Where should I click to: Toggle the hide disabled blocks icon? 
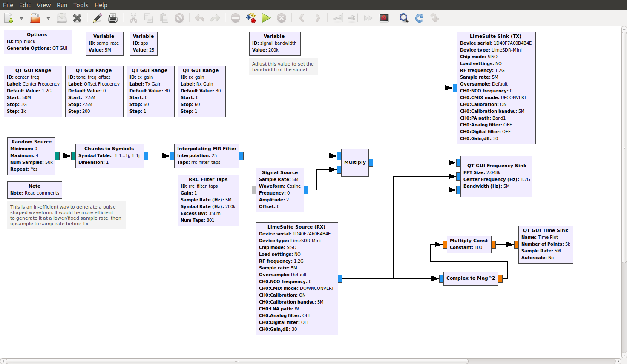pos(384,18)
